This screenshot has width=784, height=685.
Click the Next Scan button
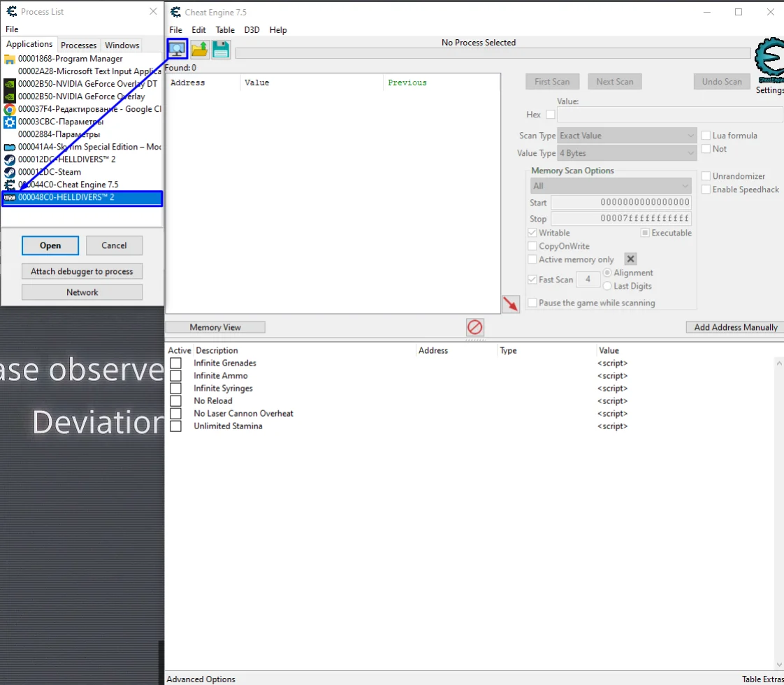(x=614, y=82)
